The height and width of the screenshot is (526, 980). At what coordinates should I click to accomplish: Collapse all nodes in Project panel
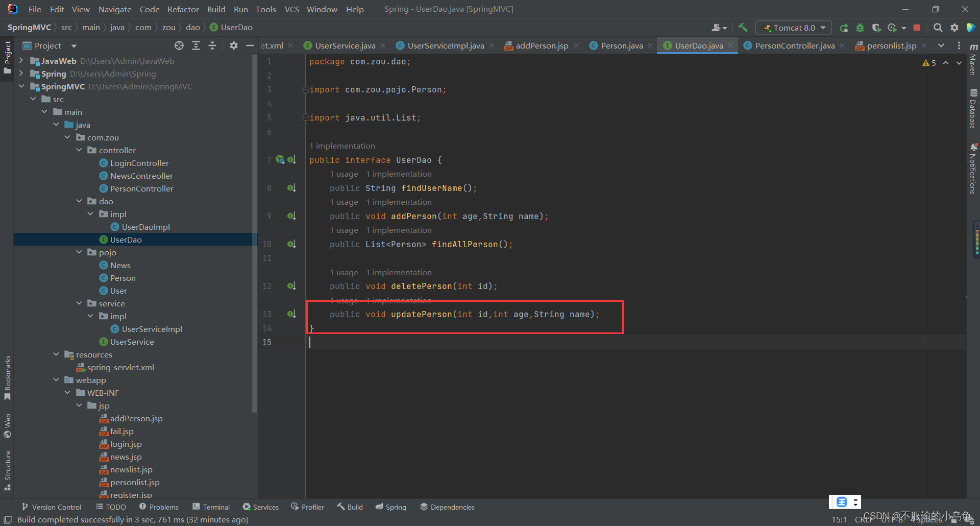[x=212, y=45]
